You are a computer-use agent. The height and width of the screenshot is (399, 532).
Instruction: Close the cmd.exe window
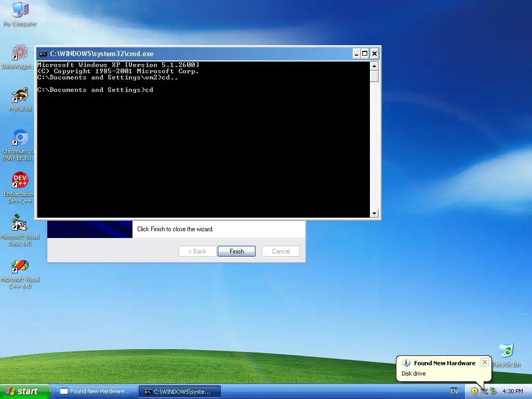[x=374, y=54]
